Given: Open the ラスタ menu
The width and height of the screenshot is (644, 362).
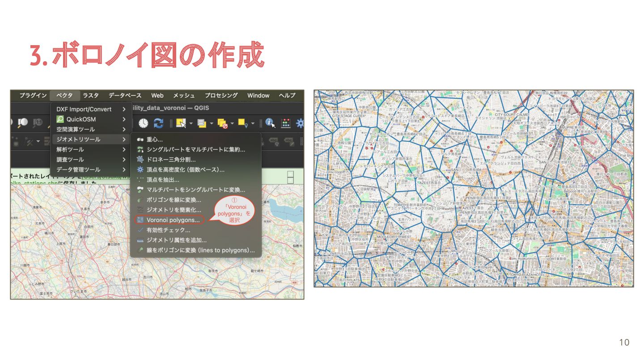Looking at the screenshot, I should point(91,95).
